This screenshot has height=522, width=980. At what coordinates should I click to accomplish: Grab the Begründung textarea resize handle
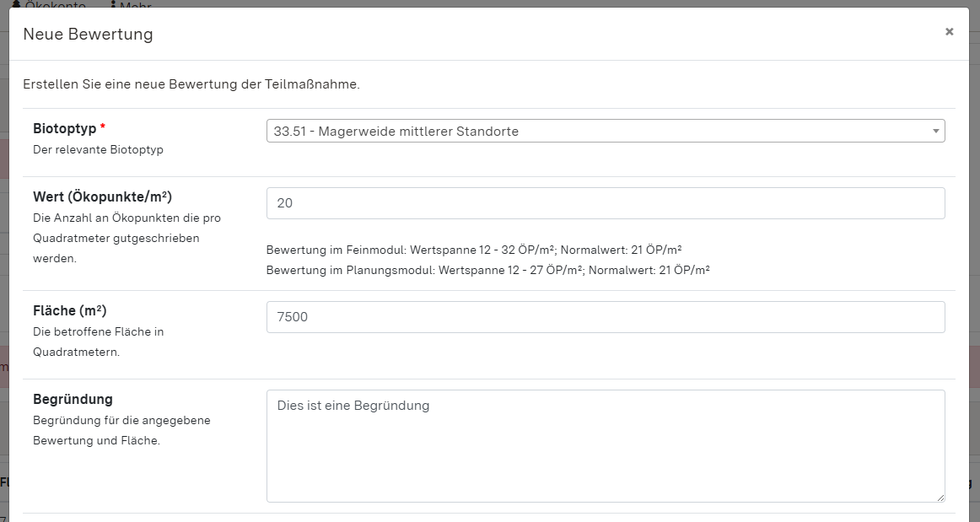(940, 498)
